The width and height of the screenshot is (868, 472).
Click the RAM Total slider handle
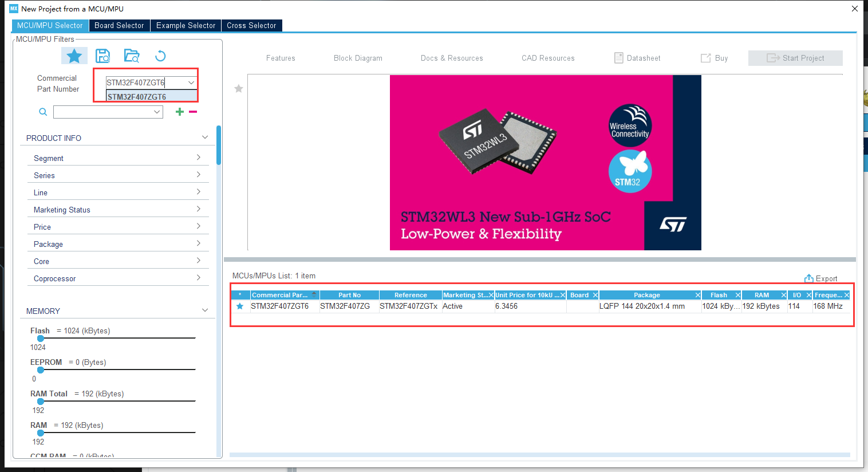pos(41,402)
